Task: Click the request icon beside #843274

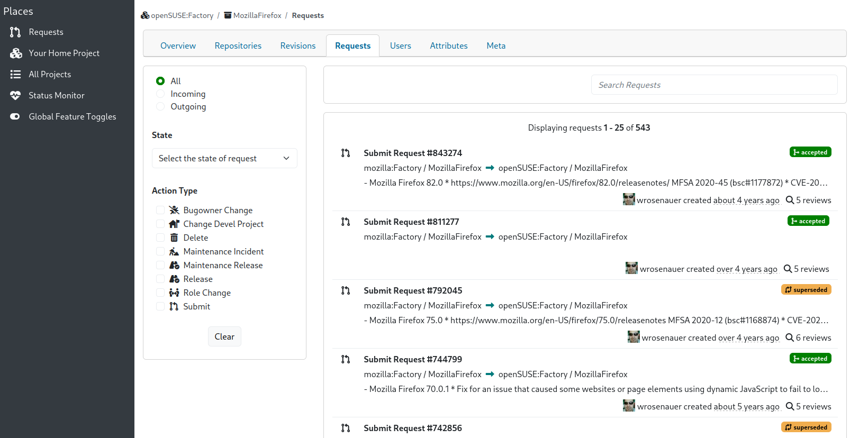Action: [346, 153]
